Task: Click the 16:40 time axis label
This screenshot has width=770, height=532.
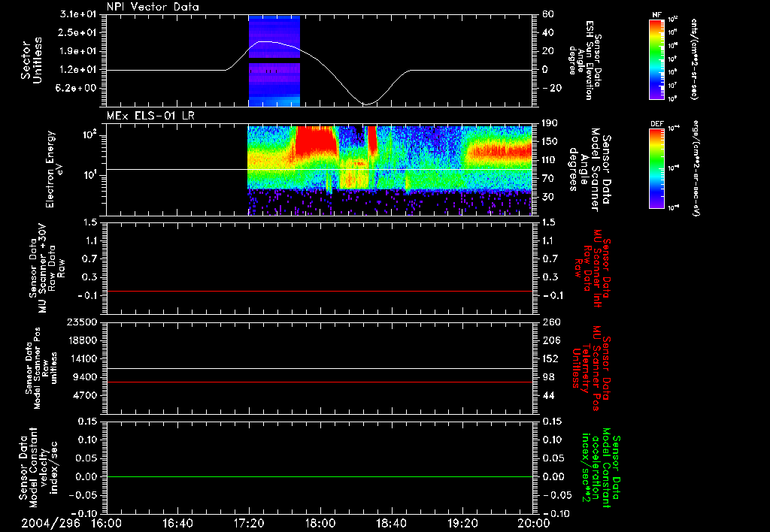Action: (177, 523)
